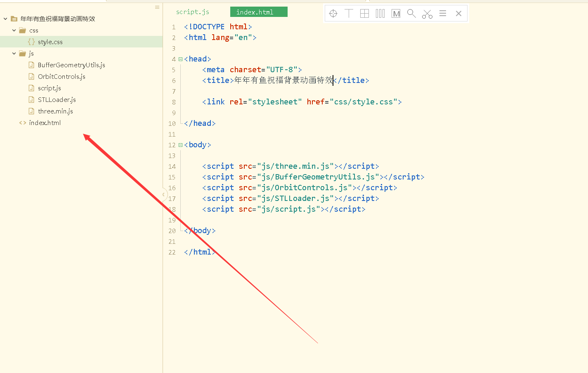Screen dimensions: 588x373
Task: Click the "js/STLLoader.js" src string
Action: tap(295, 198)
